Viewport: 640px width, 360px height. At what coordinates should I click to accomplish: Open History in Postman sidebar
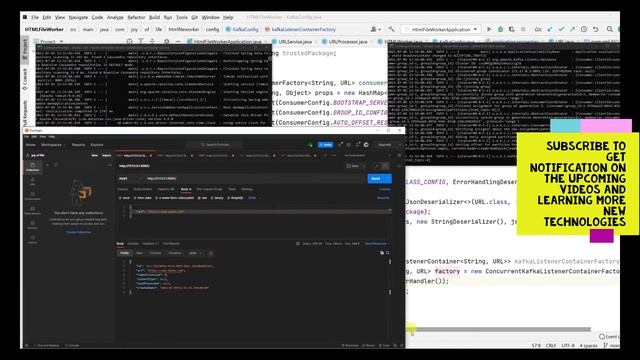[x=32, y=240]
